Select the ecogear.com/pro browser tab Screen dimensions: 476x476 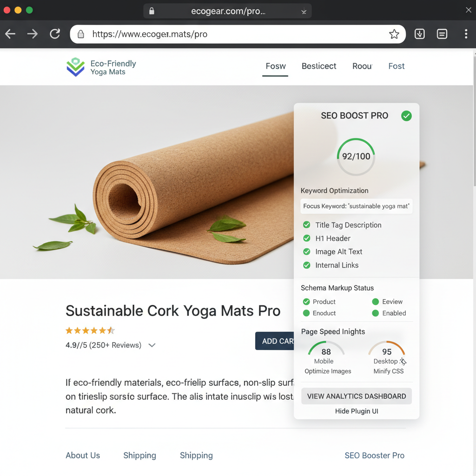(227, 11)
